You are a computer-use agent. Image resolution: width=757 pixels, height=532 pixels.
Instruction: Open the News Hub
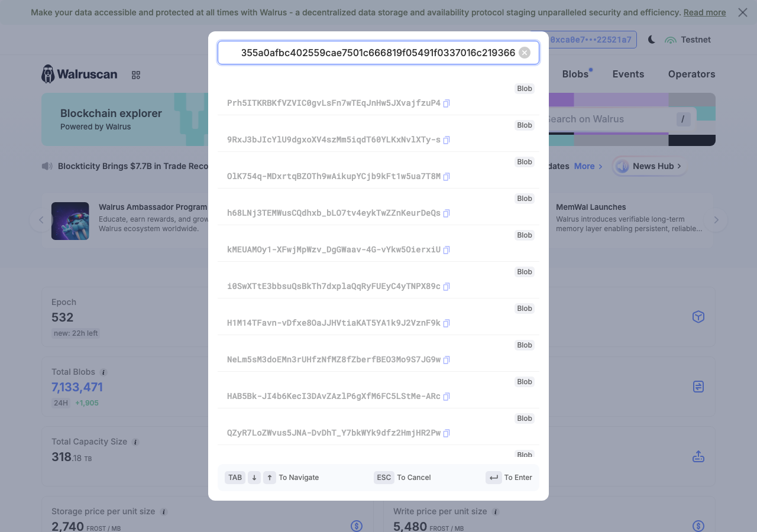(x=649, y=166)
